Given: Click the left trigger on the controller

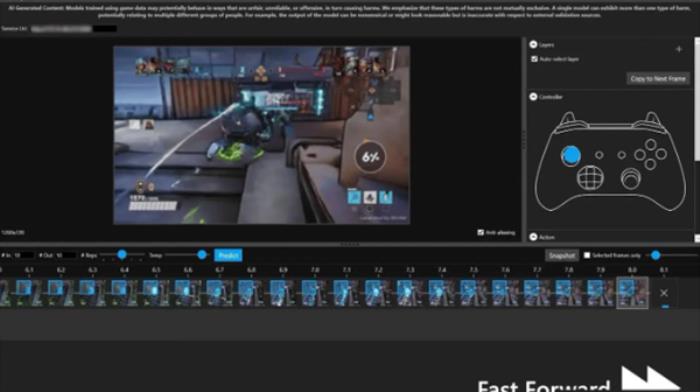Looking at the screenshot, I should 568,118.
